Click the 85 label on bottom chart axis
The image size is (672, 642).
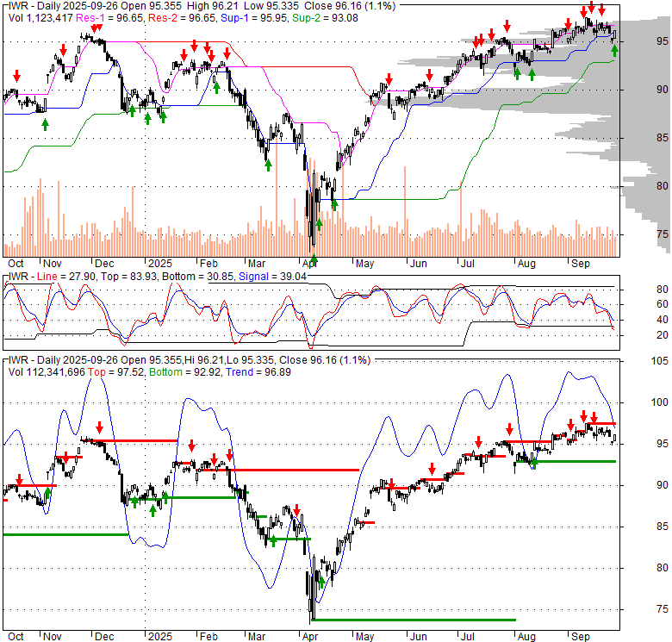663,527
